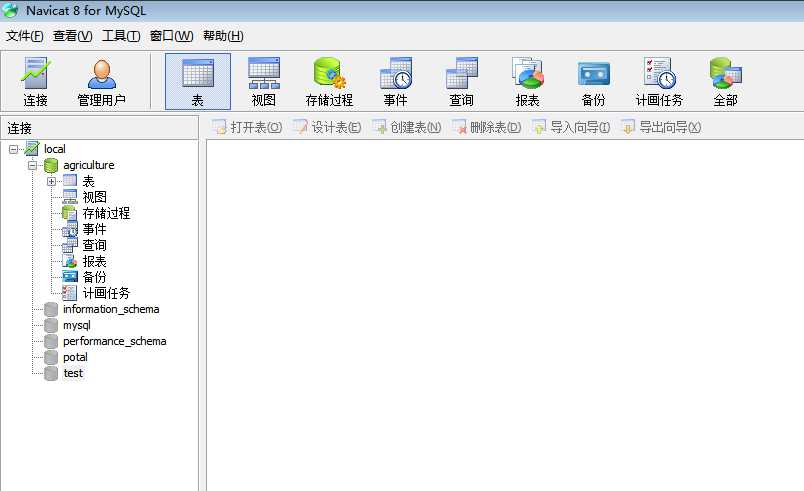Click the Navicat globe icon in title bar
804x491 pixels.
pyautogui.click(x=10, y=10)
